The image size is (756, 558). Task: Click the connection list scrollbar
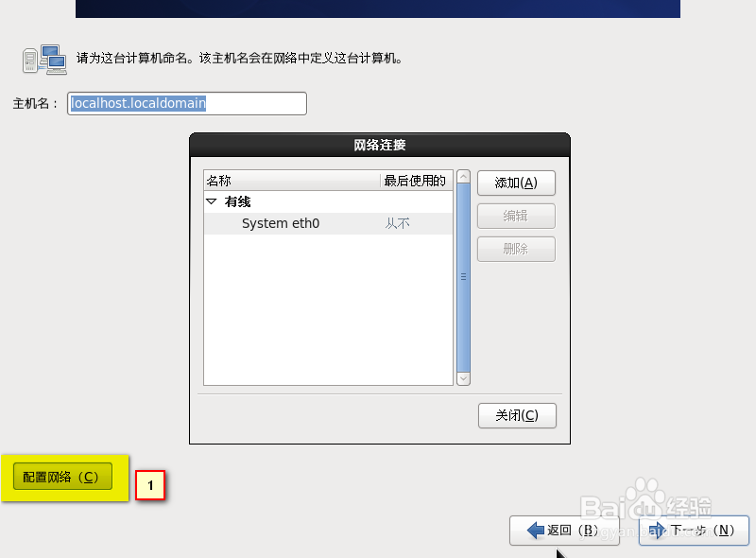463,277
